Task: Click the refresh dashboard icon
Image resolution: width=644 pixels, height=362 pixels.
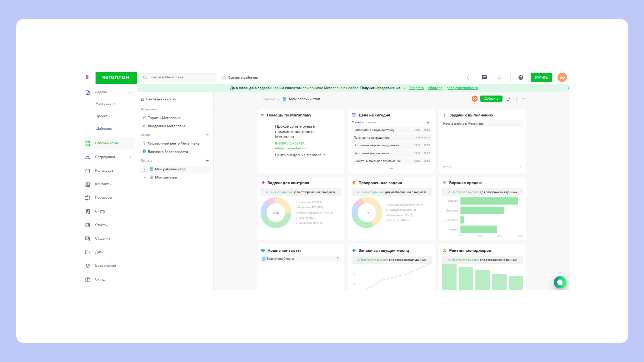Action: (x=508, y=99)
